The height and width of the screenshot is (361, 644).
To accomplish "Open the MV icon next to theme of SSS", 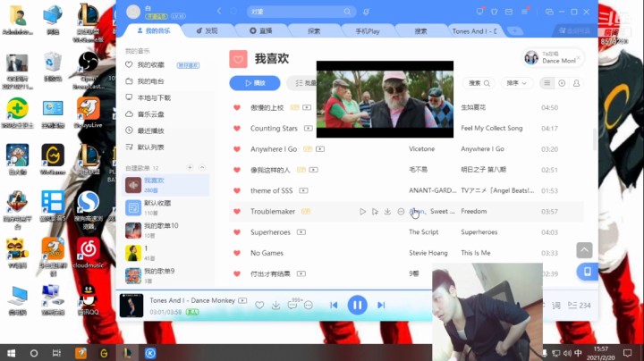I will click(x=303, y=190).
